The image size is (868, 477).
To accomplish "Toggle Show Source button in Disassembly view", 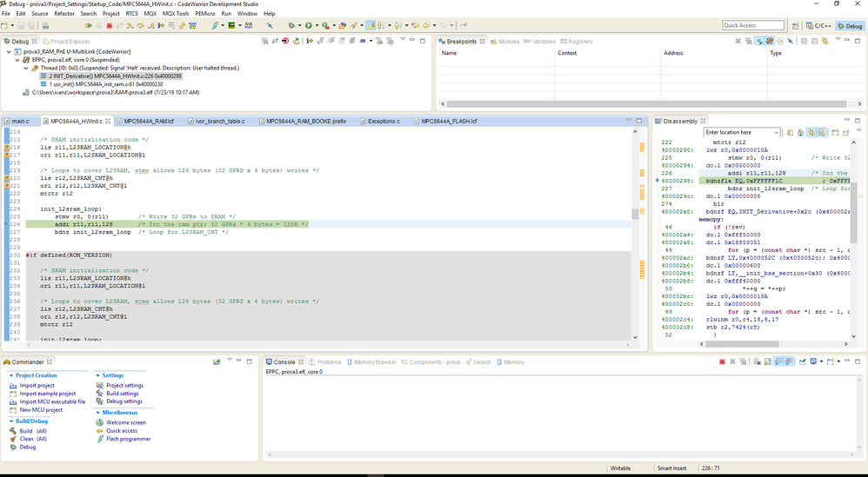I will pyautogui.click(x=822, y=132).
